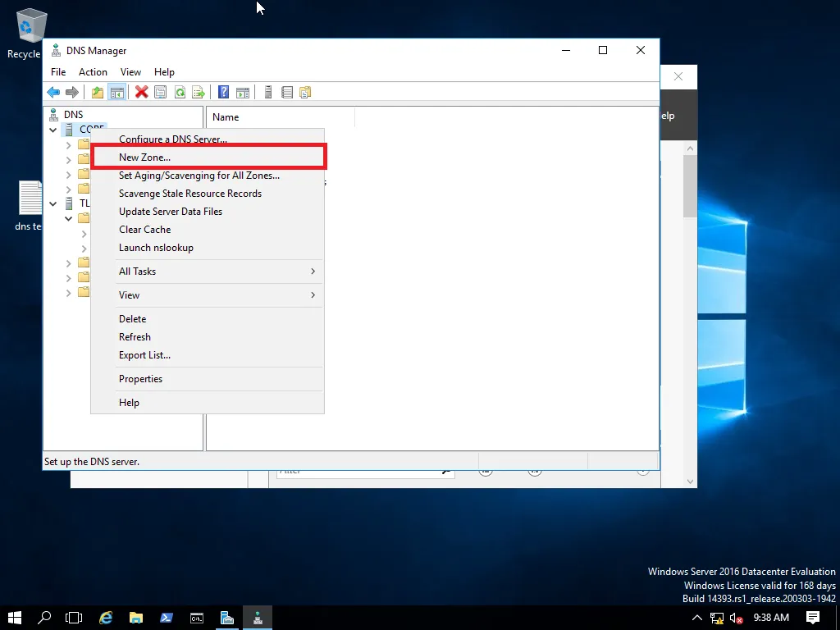Open PowerShell from the taskbar
Screen dimensions: 840x630
166,618
